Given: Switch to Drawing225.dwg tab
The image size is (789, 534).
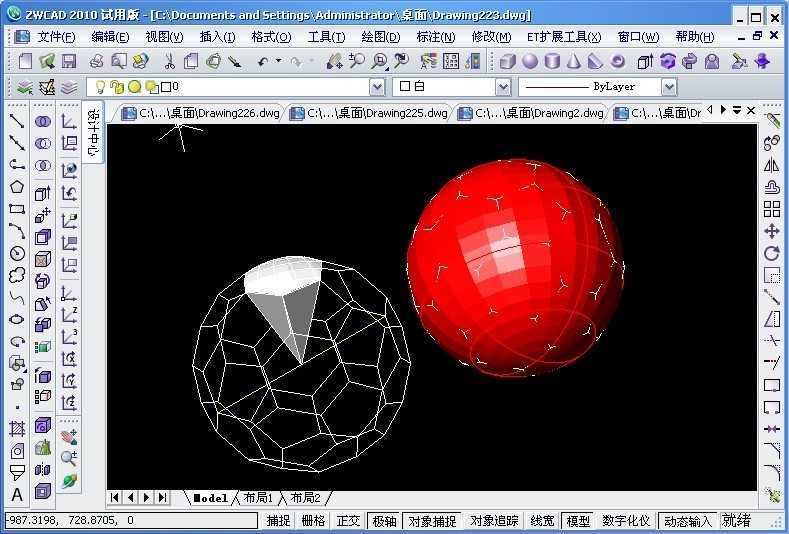Looking at the screenshot, I should click(x=370, y=113).
